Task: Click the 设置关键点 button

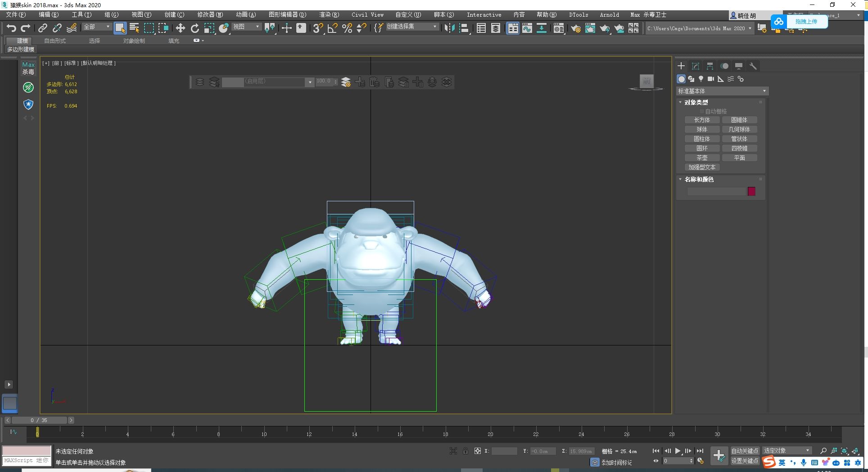Action: click(745, 461)
